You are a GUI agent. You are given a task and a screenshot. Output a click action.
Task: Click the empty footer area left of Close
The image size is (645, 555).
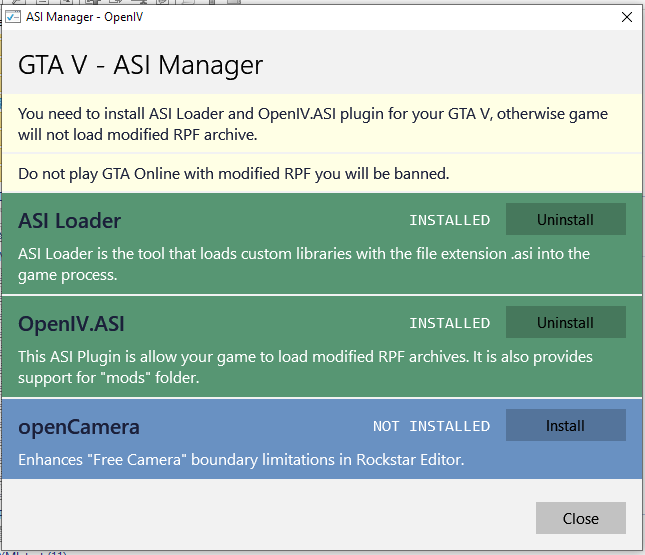[x=270, y=518]
